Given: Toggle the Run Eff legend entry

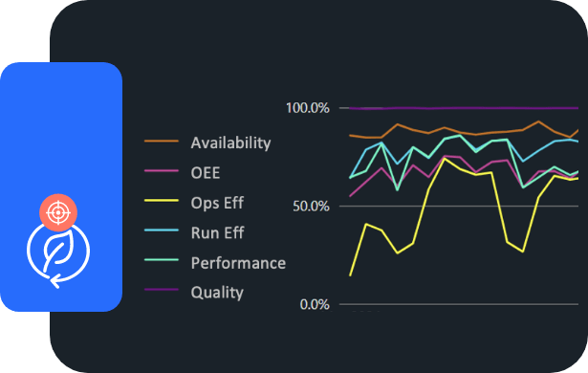Looking at the screenshot, I should pos(217,233).
